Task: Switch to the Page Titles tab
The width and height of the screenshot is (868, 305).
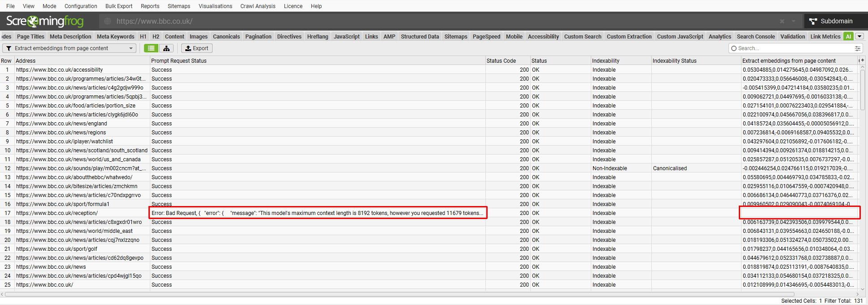Action: (x=31, y=37)
